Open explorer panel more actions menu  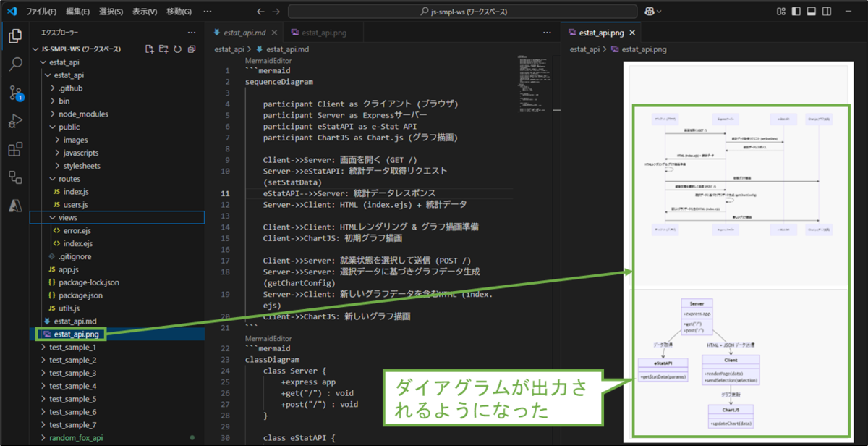(191, 33)
